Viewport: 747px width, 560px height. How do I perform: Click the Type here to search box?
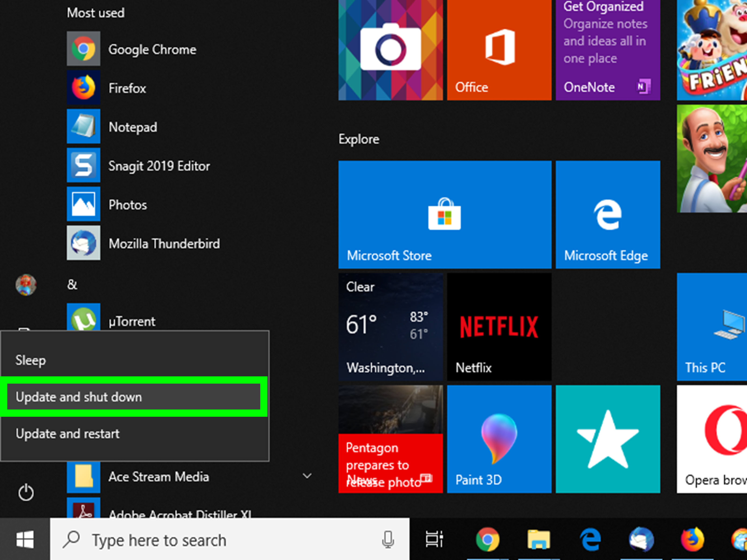click(230, 539)
